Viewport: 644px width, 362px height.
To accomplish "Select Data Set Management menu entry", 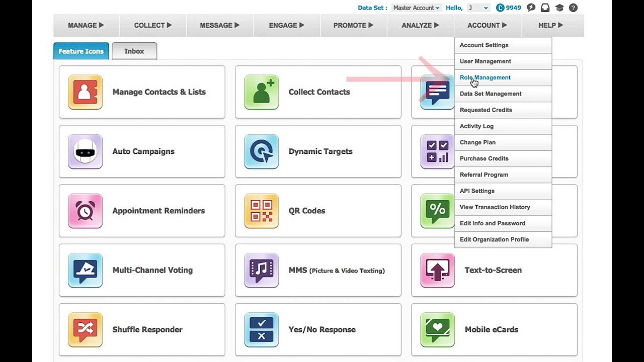I will 503,94.
